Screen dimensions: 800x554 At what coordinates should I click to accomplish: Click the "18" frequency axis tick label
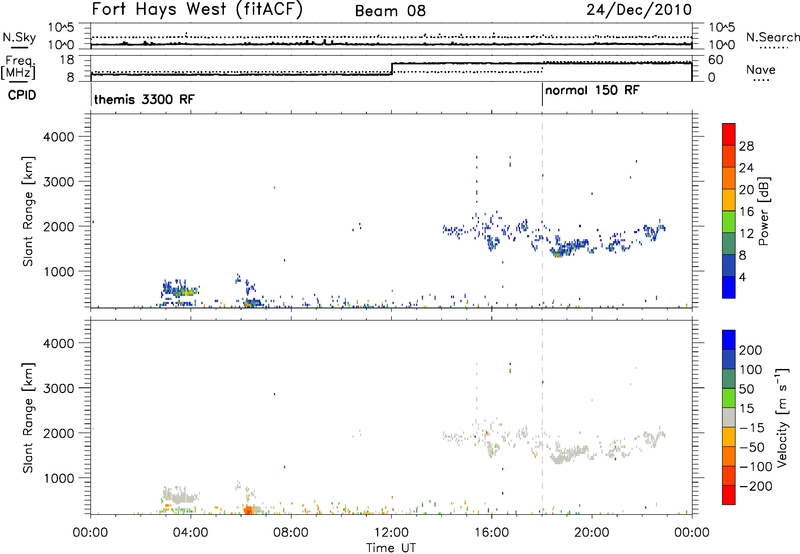click(67, 60)
